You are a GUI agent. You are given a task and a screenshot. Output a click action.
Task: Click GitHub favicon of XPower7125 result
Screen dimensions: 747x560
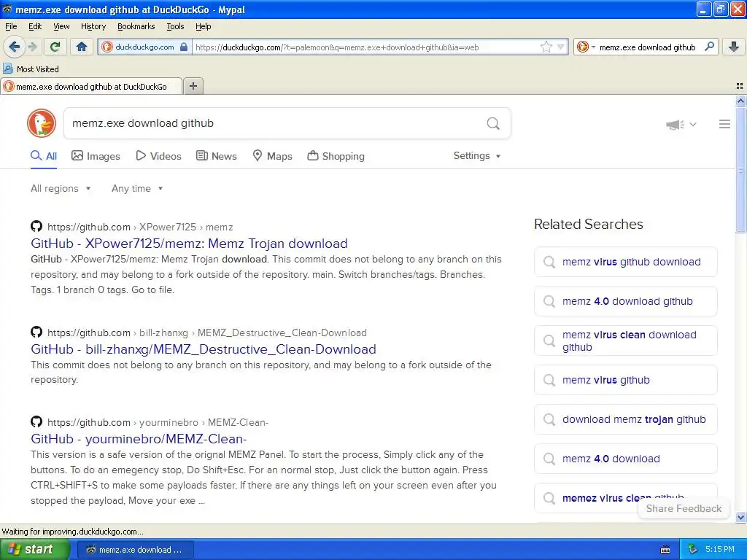[x=36, y=226]
